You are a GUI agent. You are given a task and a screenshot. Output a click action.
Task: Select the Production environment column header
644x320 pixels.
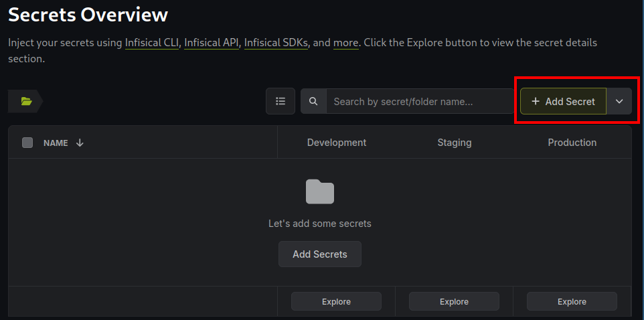pos(572,143)
